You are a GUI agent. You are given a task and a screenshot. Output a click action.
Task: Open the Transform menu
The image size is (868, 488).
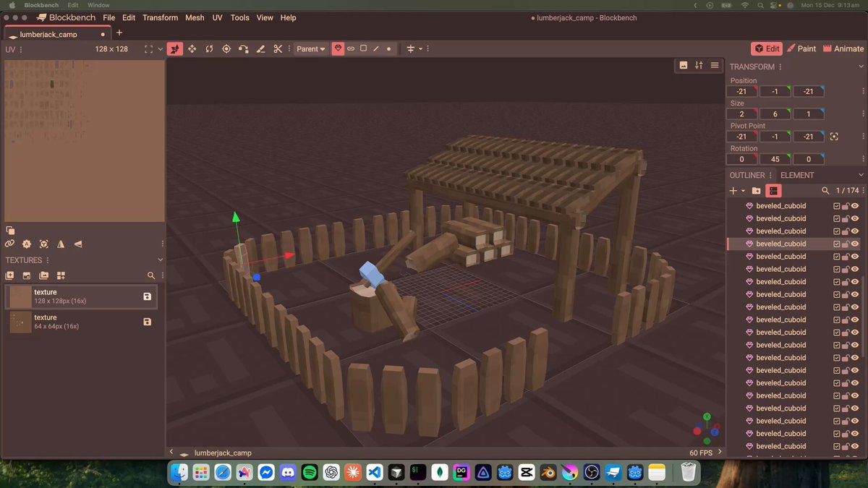coord(160,17)
